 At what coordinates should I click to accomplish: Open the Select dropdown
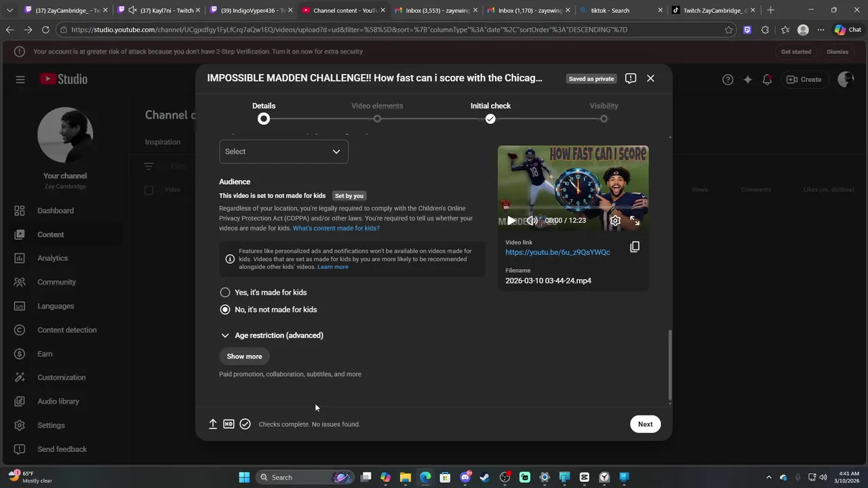pyautogui.click(x=283, y=152)
